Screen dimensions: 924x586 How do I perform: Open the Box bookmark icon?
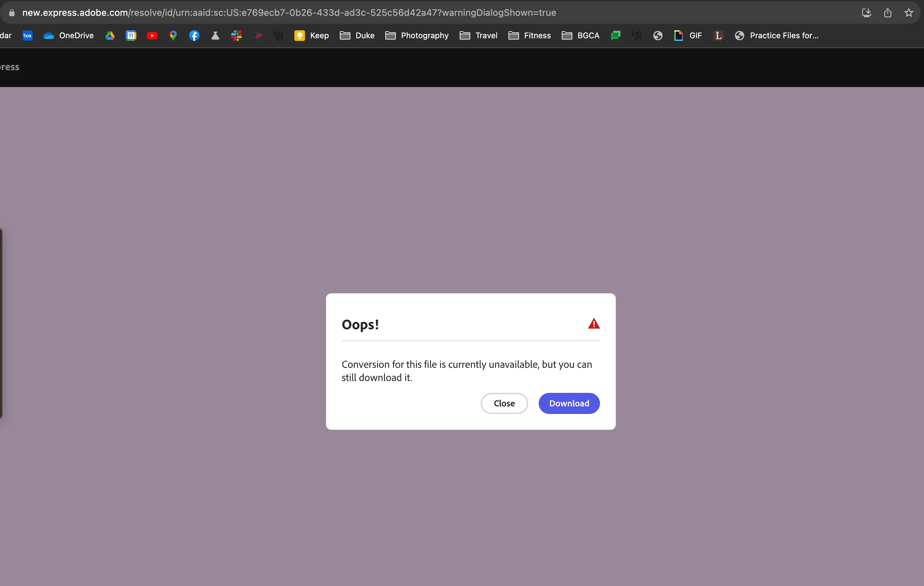click(28, 35)
